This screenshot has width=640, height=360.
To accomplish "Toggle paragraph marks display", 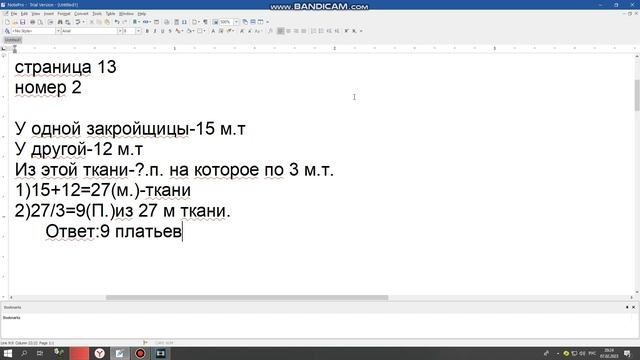I will (x=205, y=22).
